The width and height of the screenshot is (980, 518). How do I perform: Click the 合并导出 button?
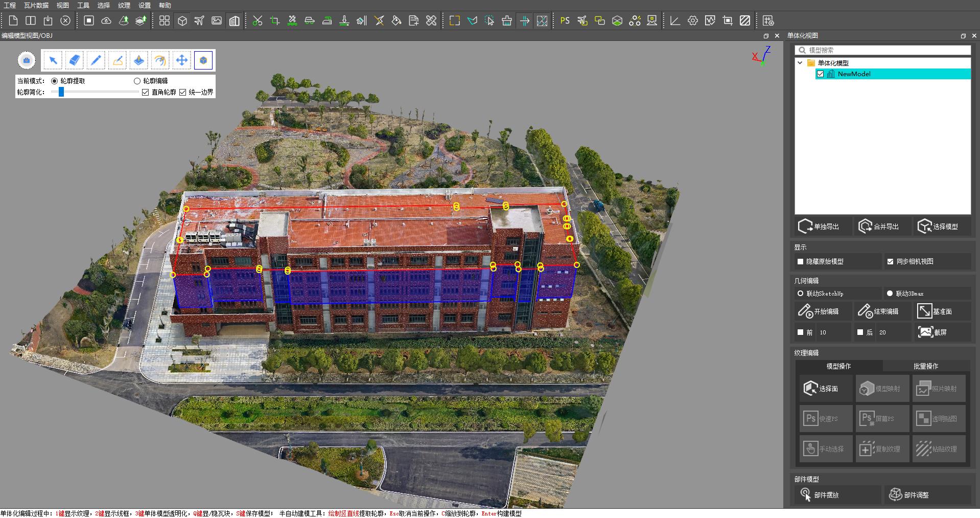[883, 227]
